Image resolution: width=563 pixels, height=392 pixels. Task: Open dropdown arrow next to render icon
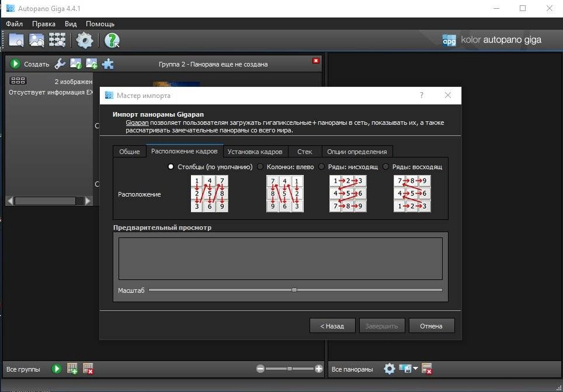(415, 368)
